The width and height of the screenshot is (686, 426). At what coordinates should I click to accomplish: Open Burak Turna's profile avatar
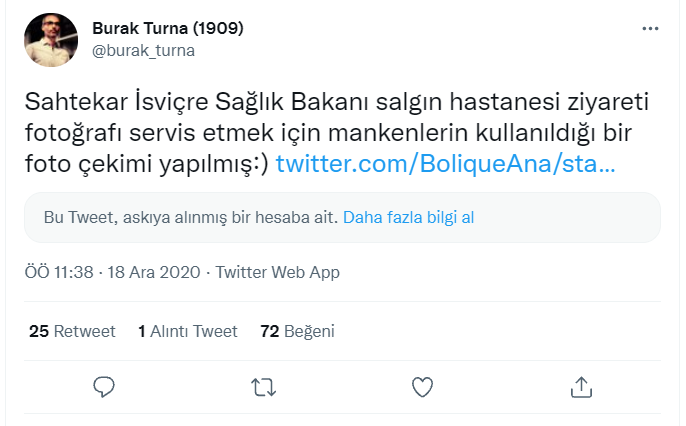click(x=50, y=40)
